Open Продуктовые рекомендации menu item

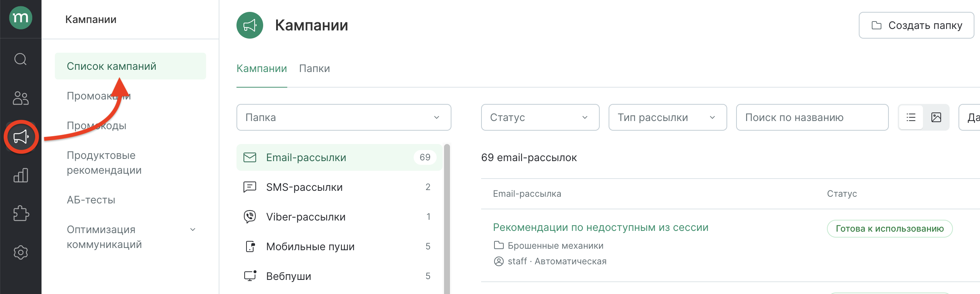[104, 163]
